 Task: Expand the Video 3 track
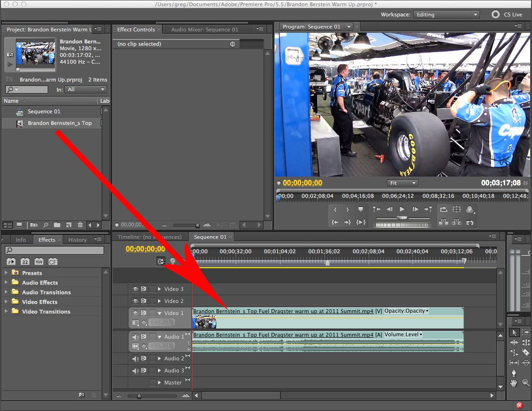pyautogui.click(x=159, y=289)
